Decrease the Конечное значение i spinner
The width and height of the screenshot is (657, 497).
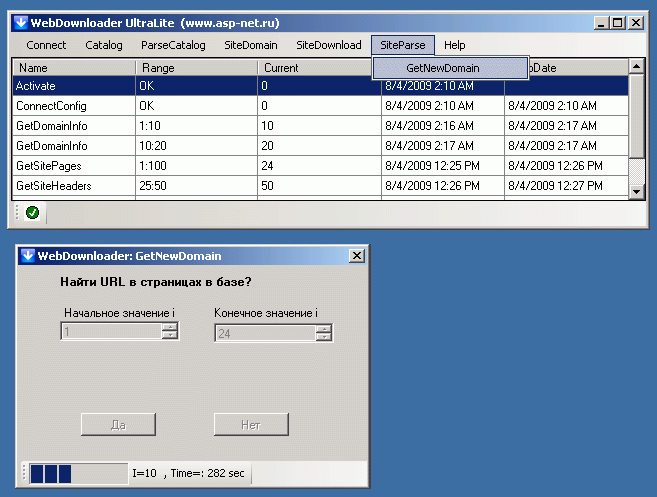323,337
